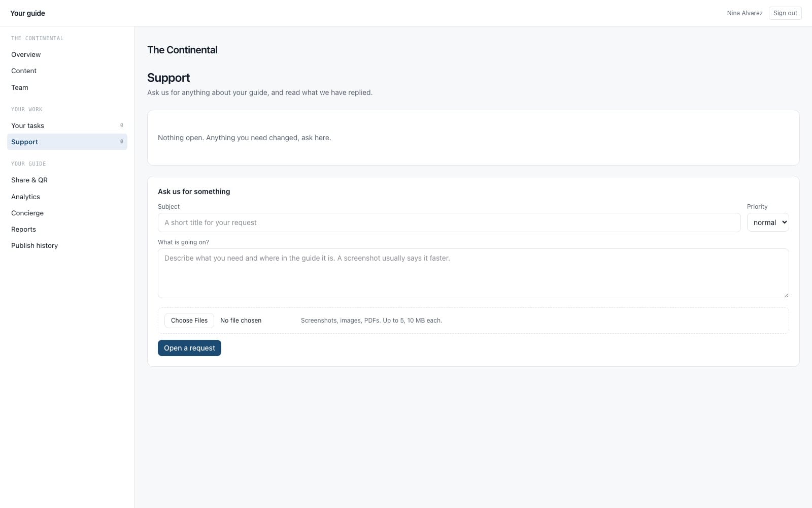Open the Team section
This screenshot has height=508, width=812.
click(x=67, y=87)
